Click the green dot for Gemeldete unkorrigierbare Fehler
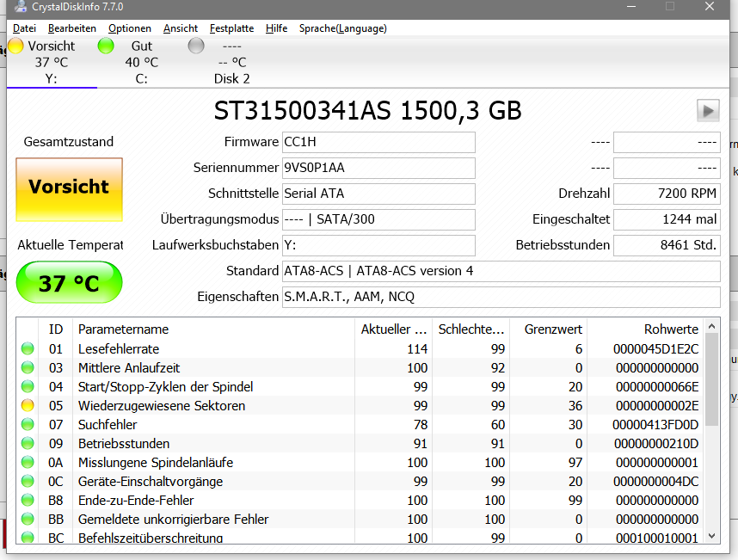 28,519
